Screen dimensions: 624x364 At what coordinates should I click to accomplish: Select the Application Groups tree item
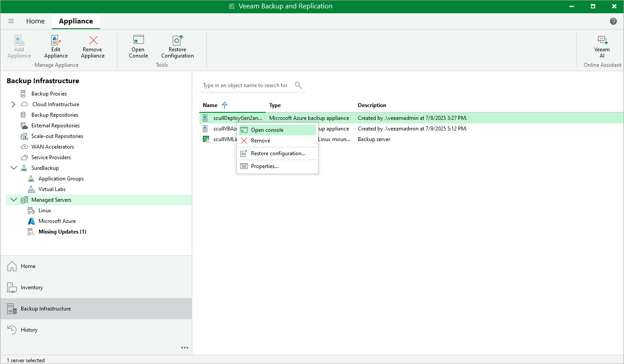pyautogui.click(x=61, y=179)
